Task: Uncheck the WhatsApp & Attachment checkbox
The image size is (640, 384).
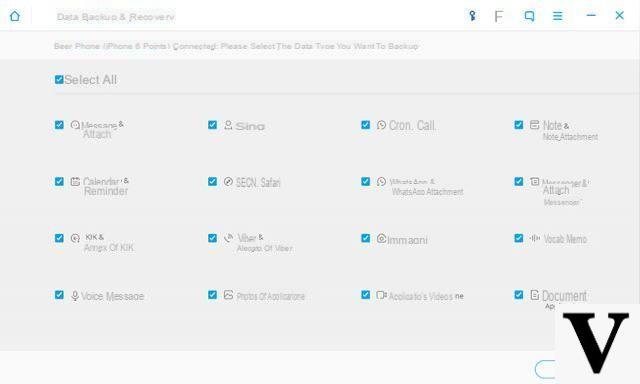Action: pos(365,182)
